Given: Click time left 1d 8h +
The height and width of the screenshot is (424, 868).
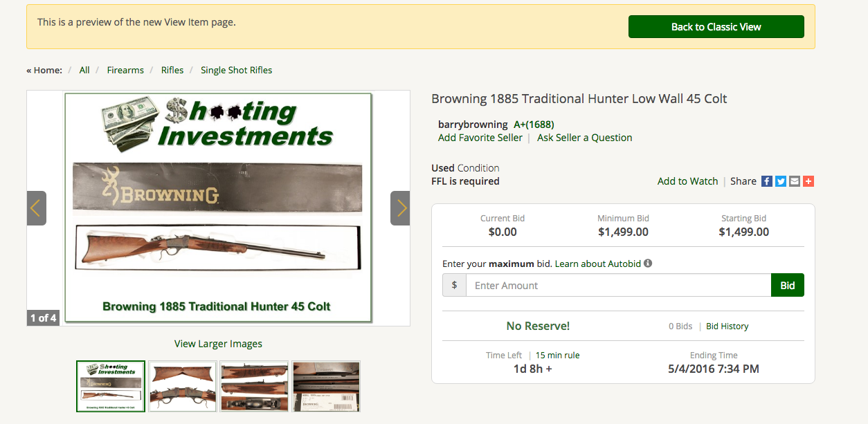Looking at the screenshot, I should point(532,369).
